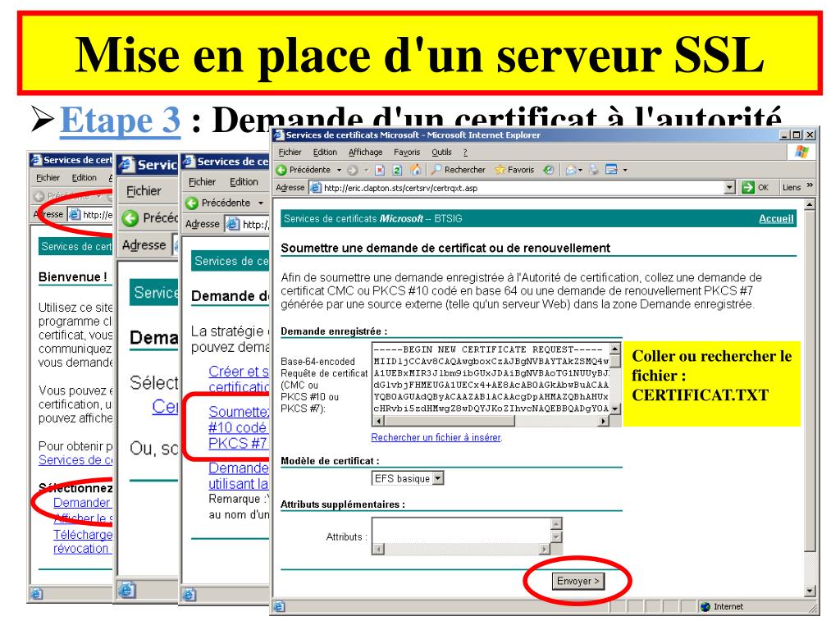Expand the address bar URL dropdown
This screenshot has height=630, width=840.
tap(729, 188)
